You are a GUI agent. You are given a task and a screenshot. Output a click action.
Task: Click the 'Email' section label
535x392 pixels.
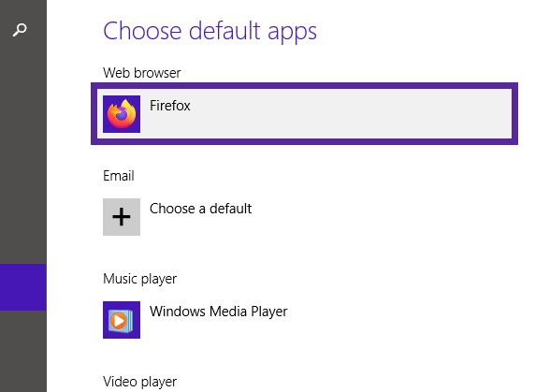click(119, 176)
